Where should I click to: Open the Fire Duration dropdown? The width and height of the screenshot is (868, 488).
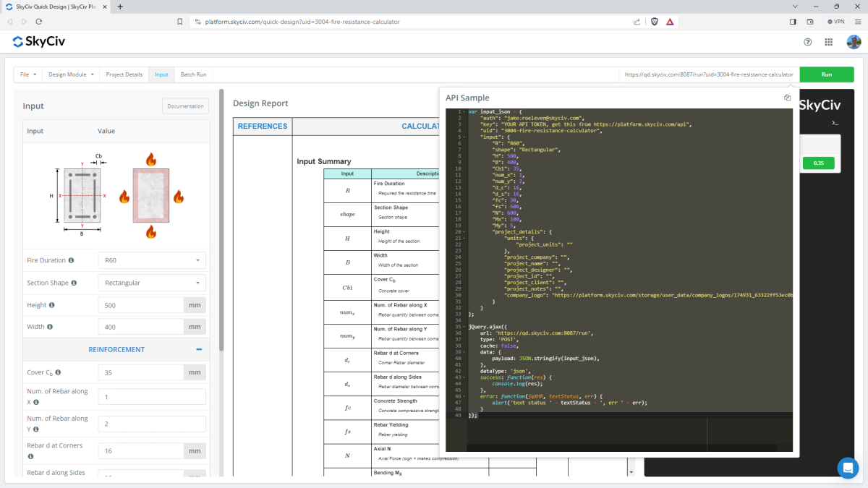152,260
